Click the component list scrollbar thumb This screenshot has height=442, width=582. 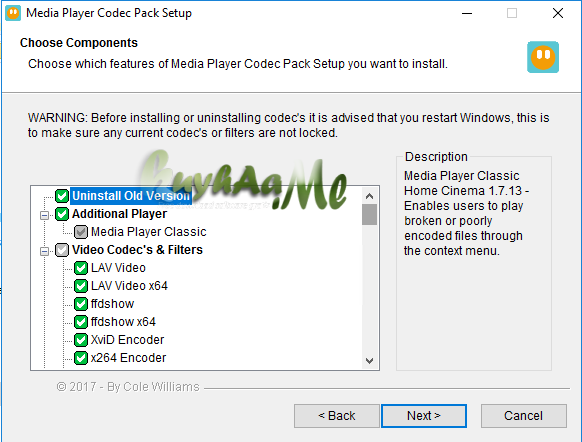pyautogui.click(x=369, y=215)
